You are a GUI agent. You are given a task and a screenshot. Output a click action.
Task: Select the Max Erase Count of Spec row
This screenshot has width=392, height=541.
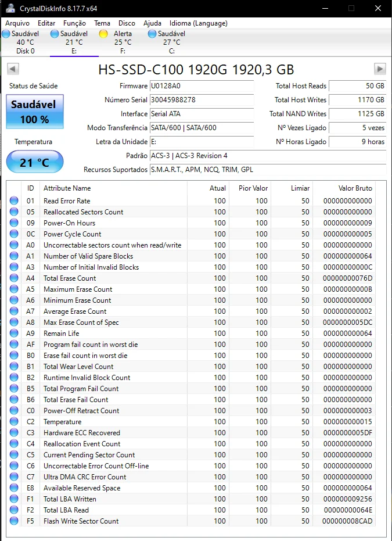coord(191,323)
